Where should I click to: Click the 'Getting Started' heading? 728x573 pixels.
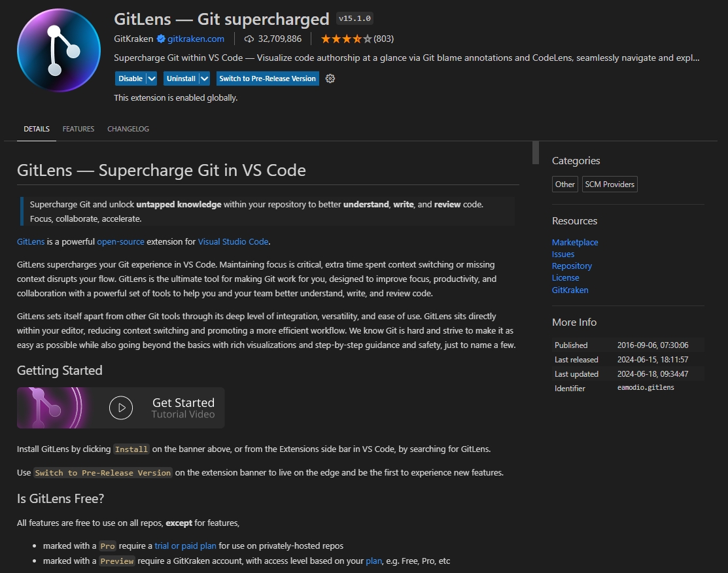point(60,370)
